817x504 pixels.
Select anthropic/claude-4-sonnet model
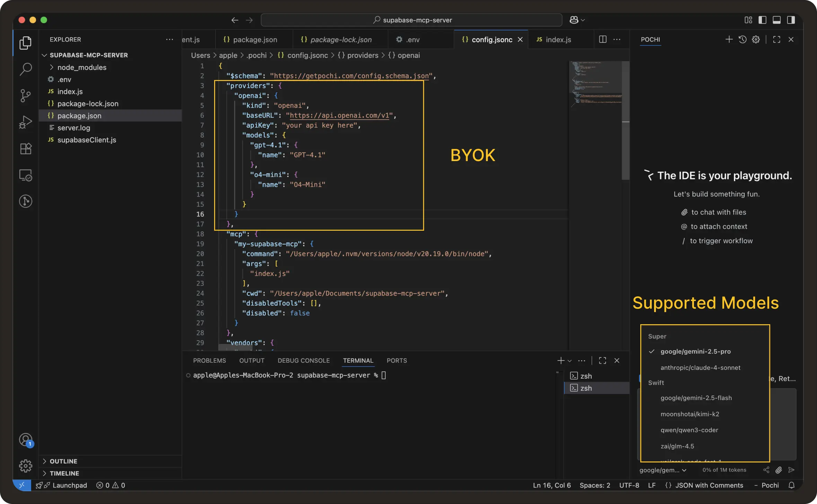click(700, 368)
